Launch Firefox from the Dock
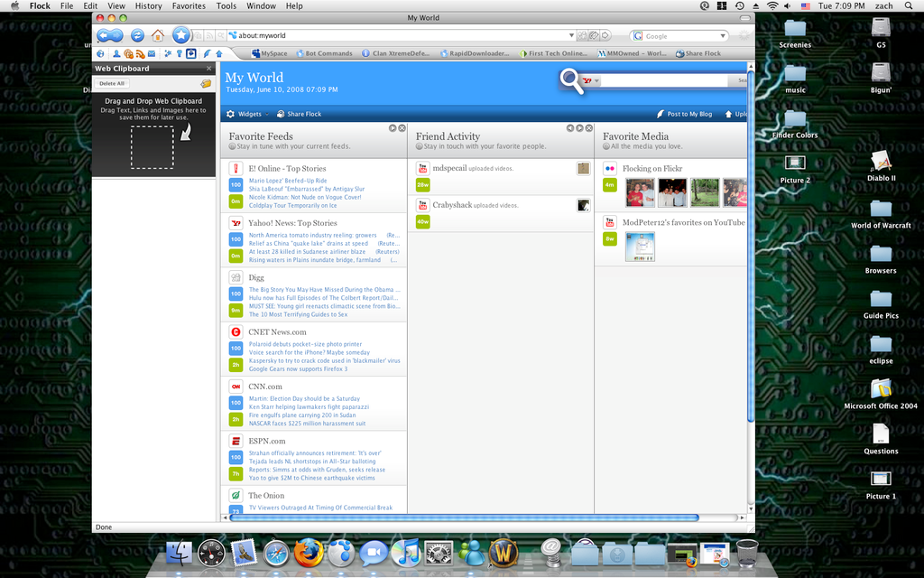 click(x=309, y=554)
